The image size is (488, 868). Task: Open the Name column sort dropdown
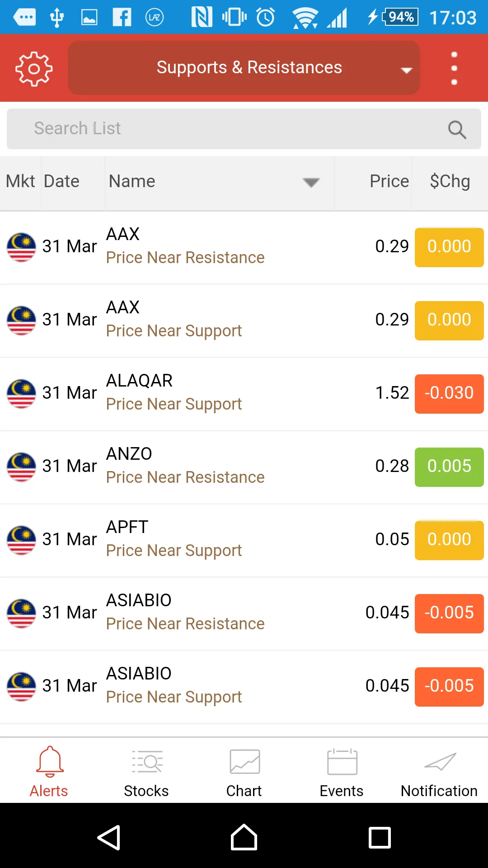[x=311, y=182]
